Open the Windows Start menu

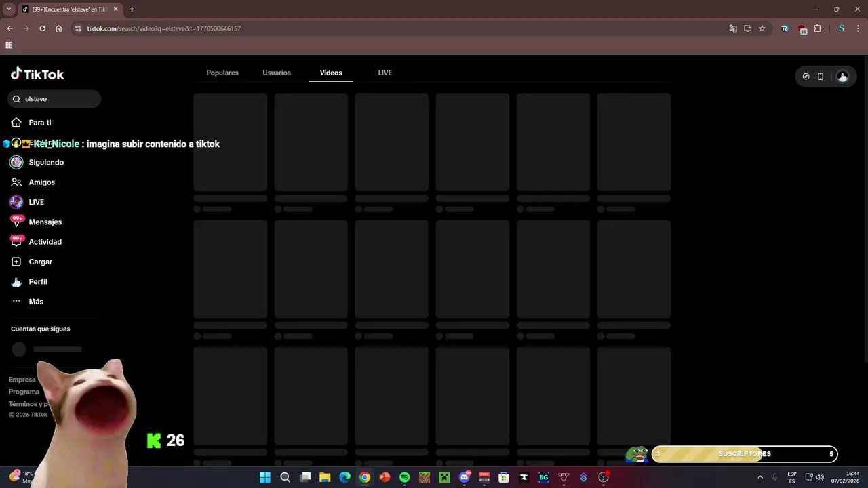click(x=265, y=477)
